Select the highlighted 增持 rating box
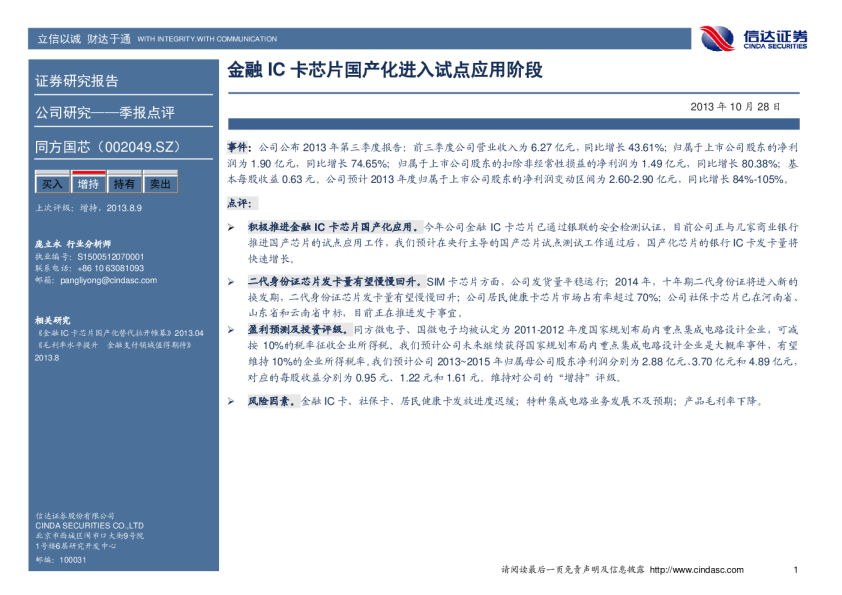Image resolution: width=842 pixels, height=595 pixels. click(x=88, y=185)
